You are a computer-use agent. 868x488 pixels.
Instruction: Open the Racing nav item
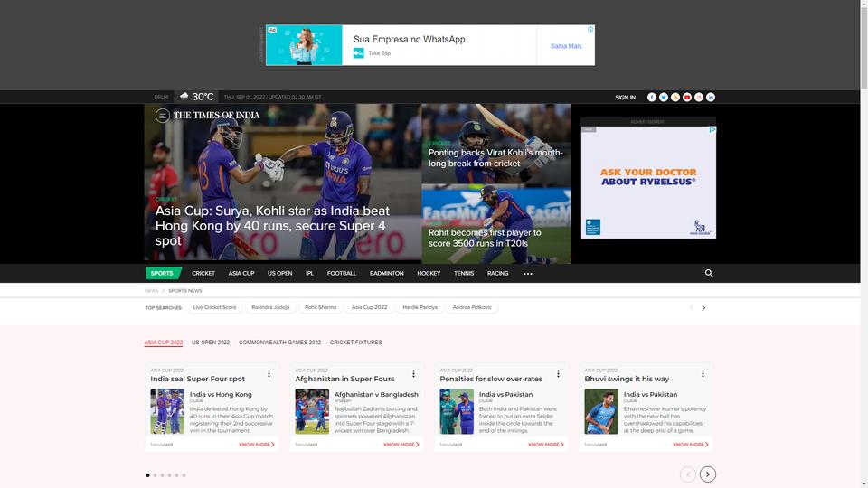[497, 273]
